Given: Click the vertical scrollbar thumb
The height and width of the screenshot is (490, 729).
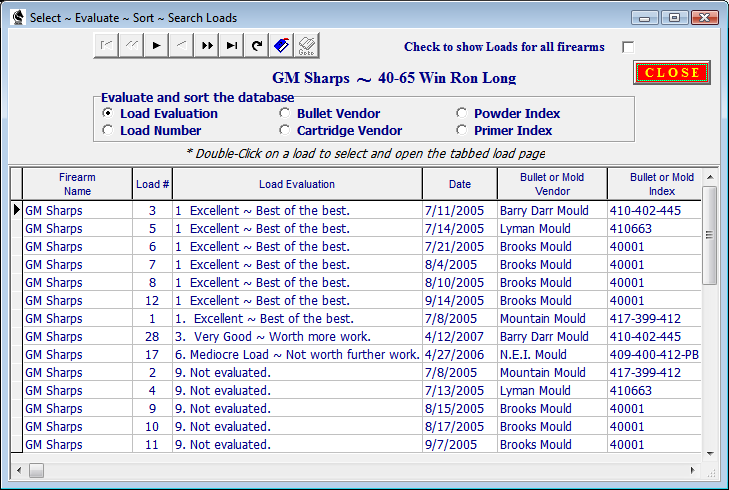Looking at the screenshot, I should tap(710, 235).
